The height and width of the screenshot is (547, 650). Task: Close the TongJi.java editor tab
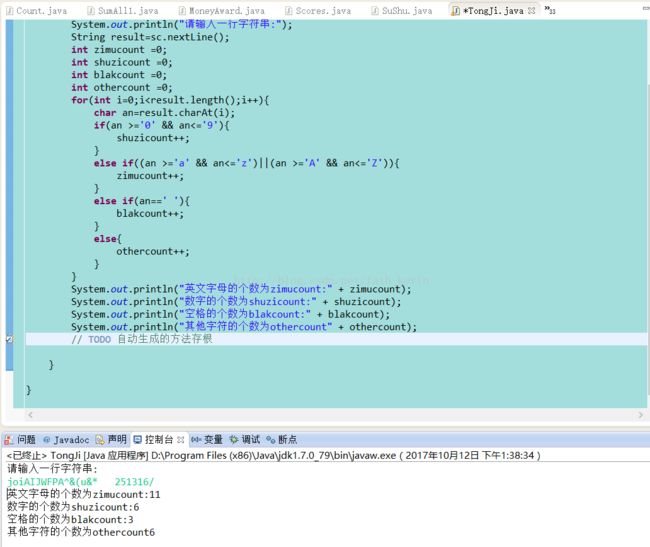pos(532,10)
